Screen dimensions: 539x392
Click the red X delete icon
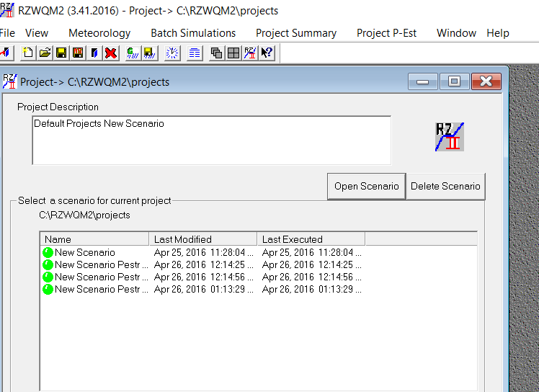[x=111, y=53]
